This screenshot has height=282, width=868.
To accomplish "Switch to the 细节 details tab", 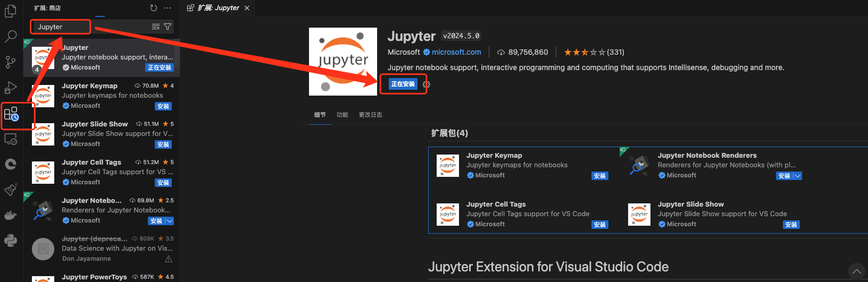I will 320,115.
